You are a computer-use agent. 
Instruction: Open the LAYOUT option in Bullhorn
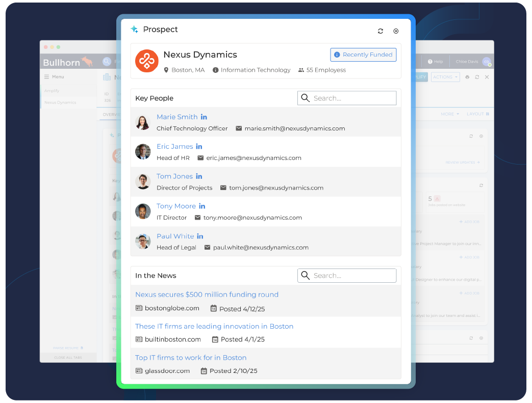click(x=478, y=114)
